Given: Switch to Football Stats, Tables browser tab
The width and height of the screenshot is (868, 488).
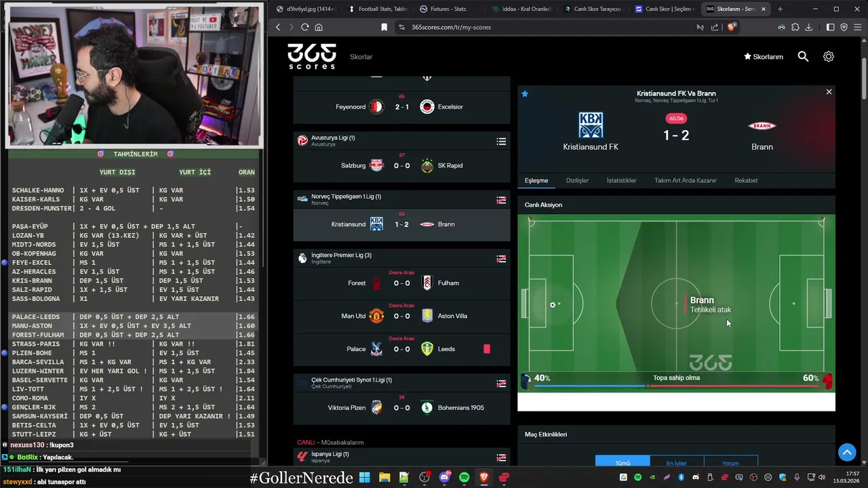Looking at the screenshot, I should point(378,9).
